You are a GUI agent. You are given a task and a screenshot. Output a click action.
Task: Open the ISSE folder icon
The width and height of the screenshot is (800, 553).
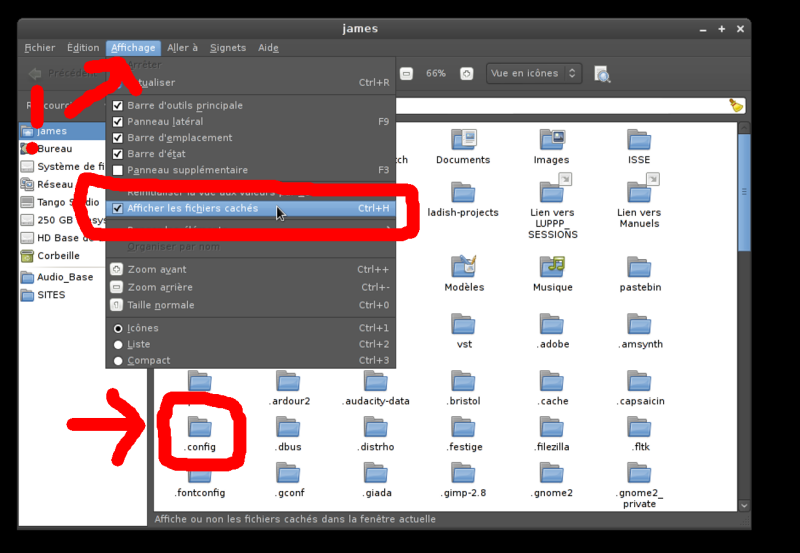(x=639, y=139)
